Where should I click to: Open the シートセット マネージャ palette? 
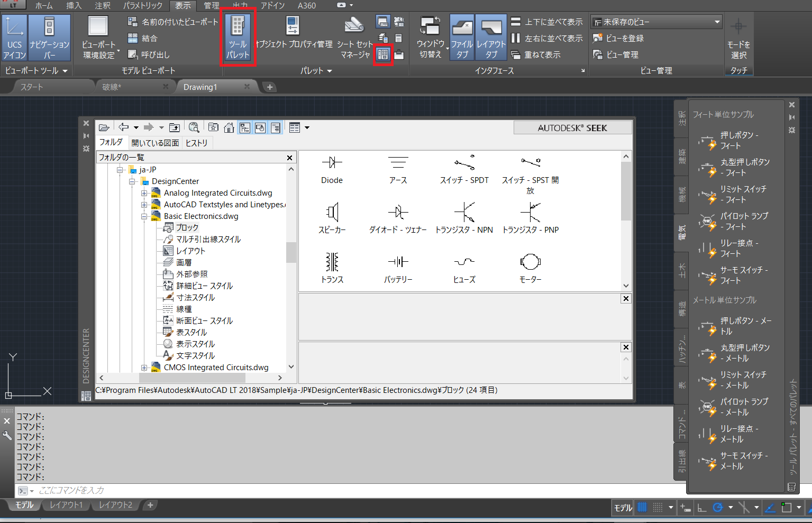click(355, 37)
